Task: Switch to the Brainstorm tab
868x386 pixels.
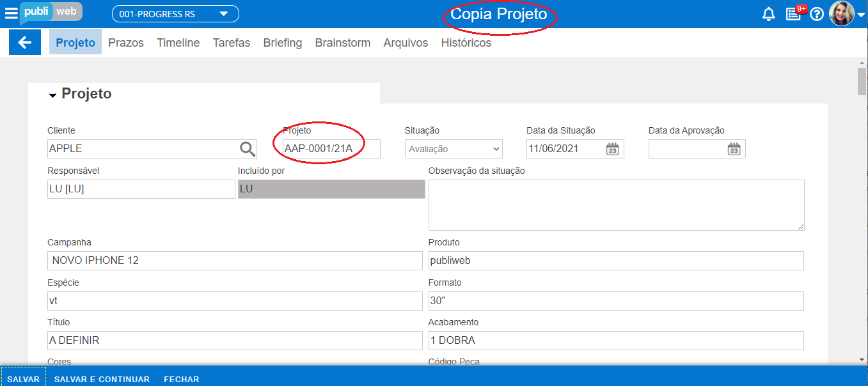Action: tap(343, 43)
